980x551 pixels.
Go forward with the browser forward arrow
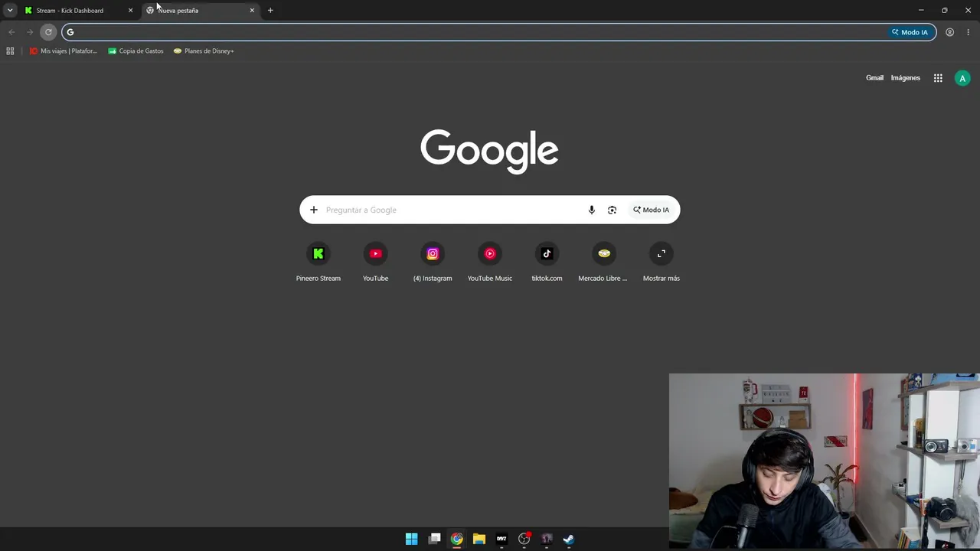(30, 32)
